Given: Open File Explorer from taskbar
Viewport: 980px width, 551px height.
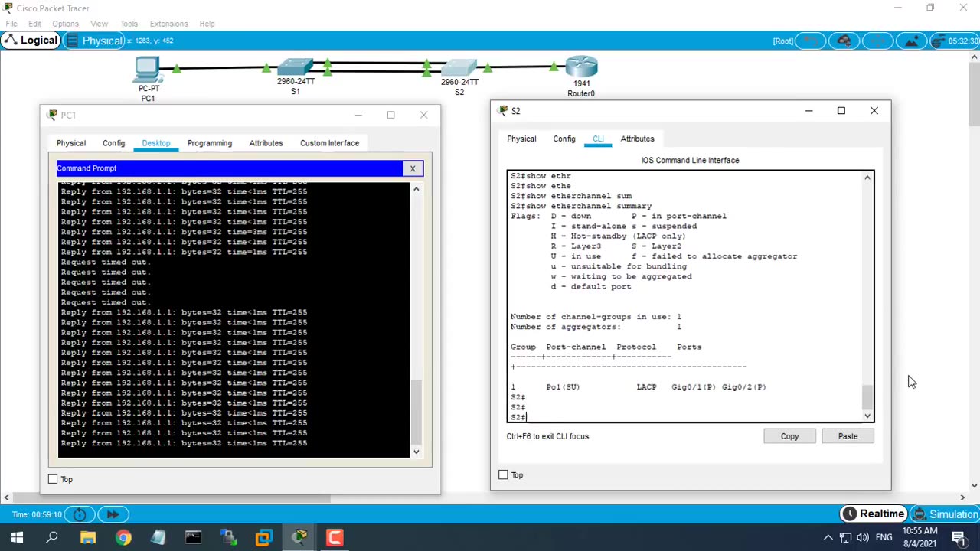Looking at the screenshot, I should tap(88, 538).
